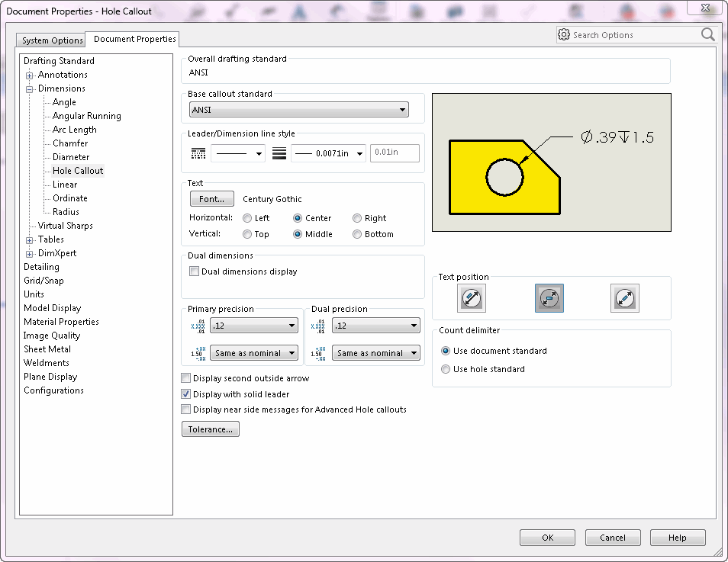Screen dimensions: 728x562
Task: Click the Font... button
Action: tap(211, 199)
